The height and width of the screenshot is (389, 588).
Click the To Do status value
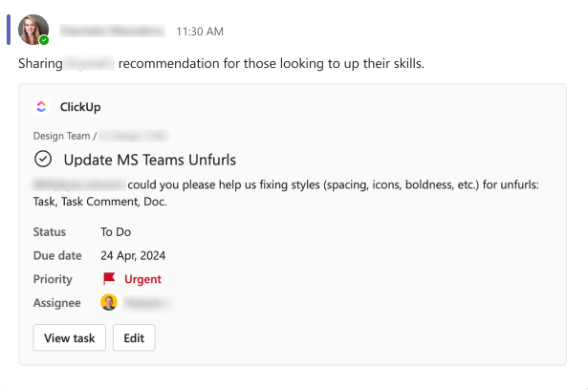pyautogui.click(x=116, y=231)
